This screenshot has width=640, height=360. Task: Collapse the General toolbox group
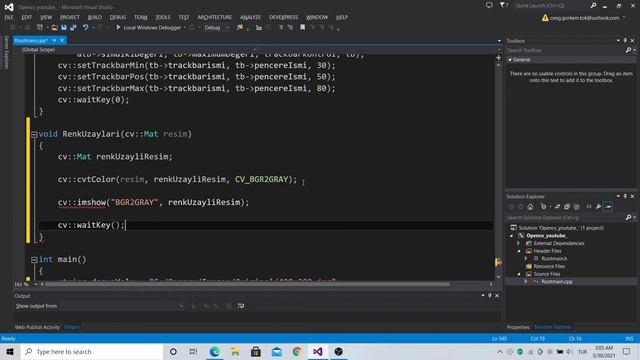[x=510, y=60]
